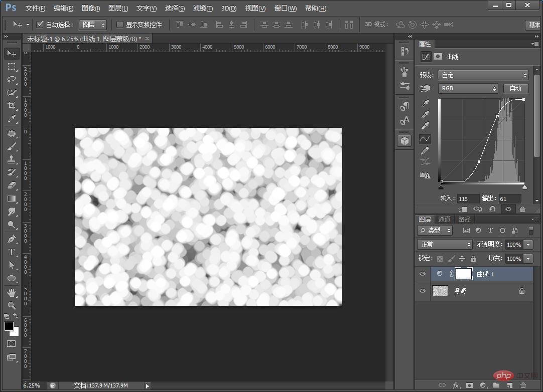Screen dimensions: 543x392
Task: Select the Lasso tool
Action: [x=12, y=80]
